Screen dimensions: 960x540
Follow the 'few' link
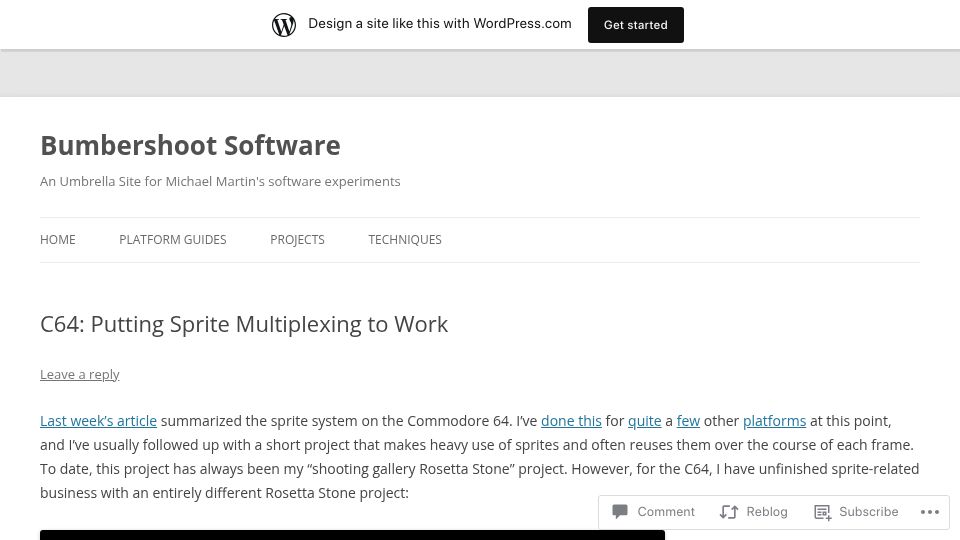point(688,421)
